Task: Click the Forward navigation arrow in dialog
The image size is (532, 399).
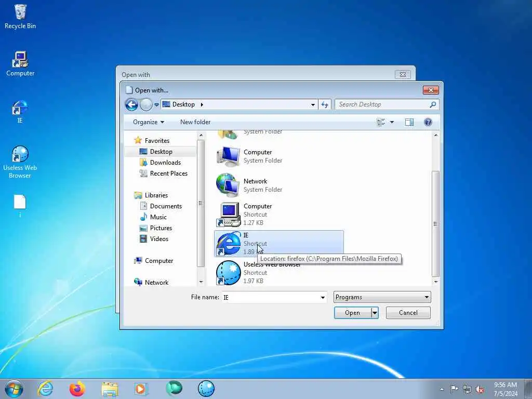Action: click(x=146, y=104)
